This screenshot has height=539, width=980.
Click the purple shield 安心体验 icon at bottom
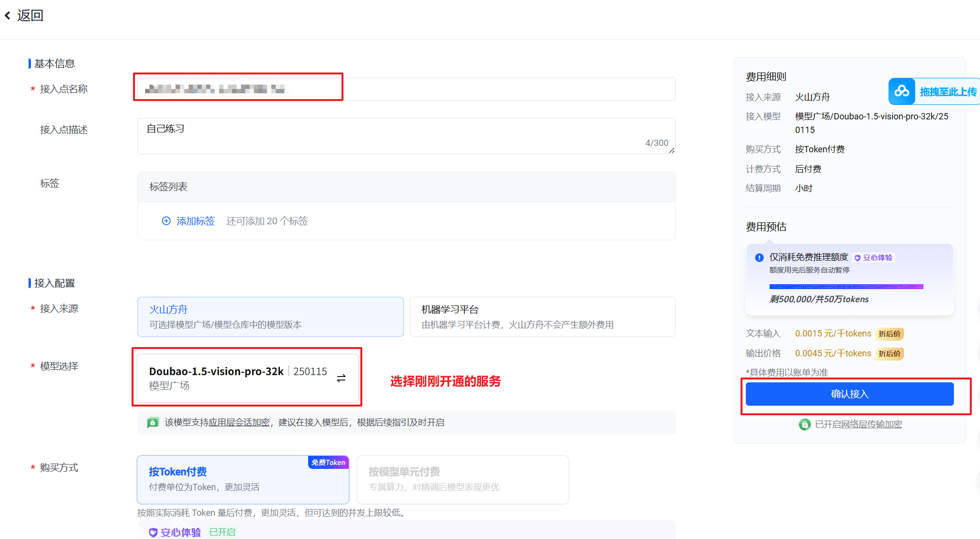click(x=153, y=532)
